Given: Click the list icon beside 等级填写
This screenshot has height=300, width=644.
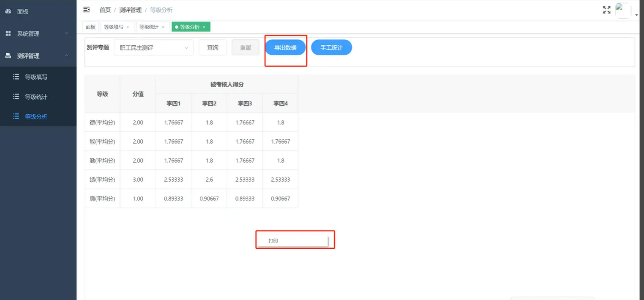Looking at the screenshot, I should click(16, 77).
